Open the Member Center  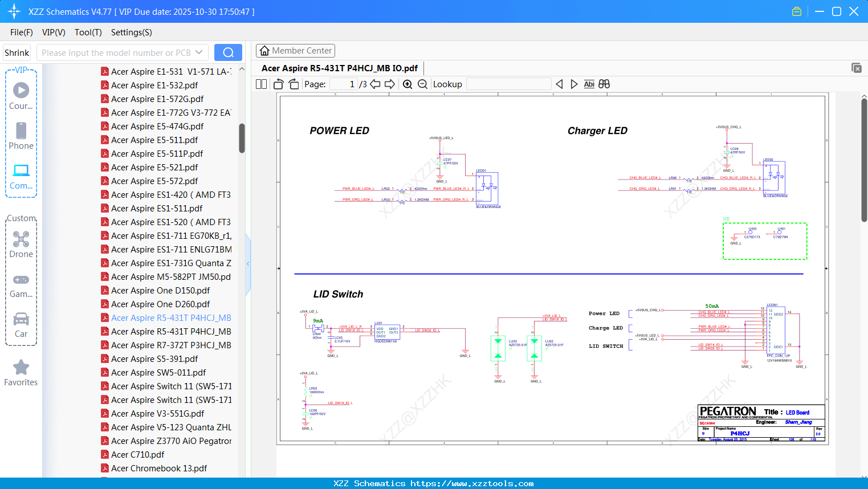[295, 51]
